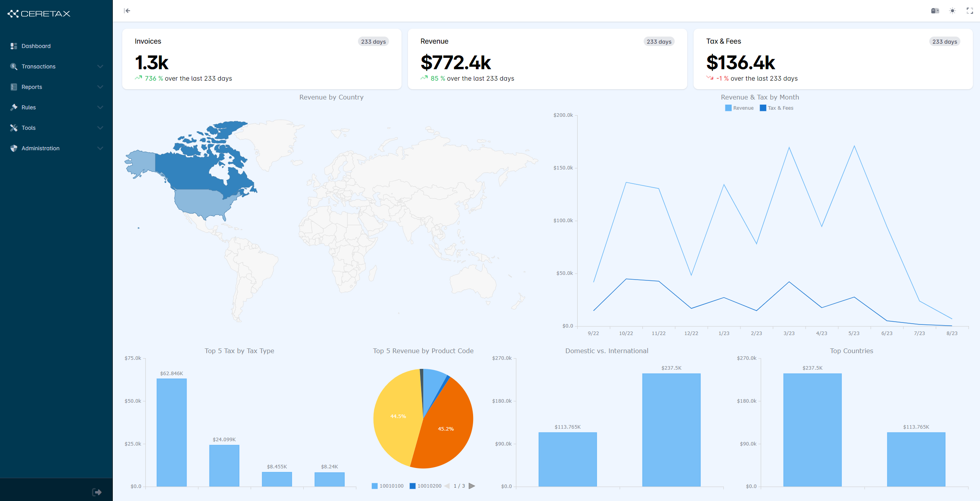Collapse the sidebar with the arrow icon
The image size is (980, 501).
coord(127,11)
